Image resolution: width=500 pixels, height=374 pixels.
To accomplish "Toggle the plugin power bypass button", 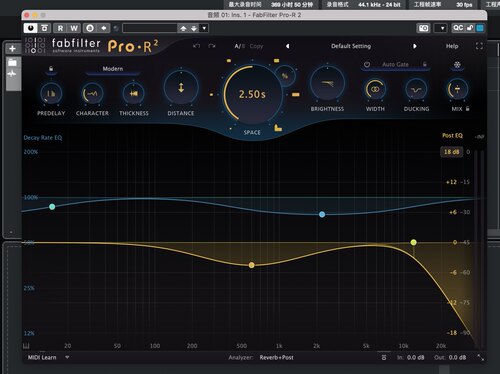I will click(31, 28).
